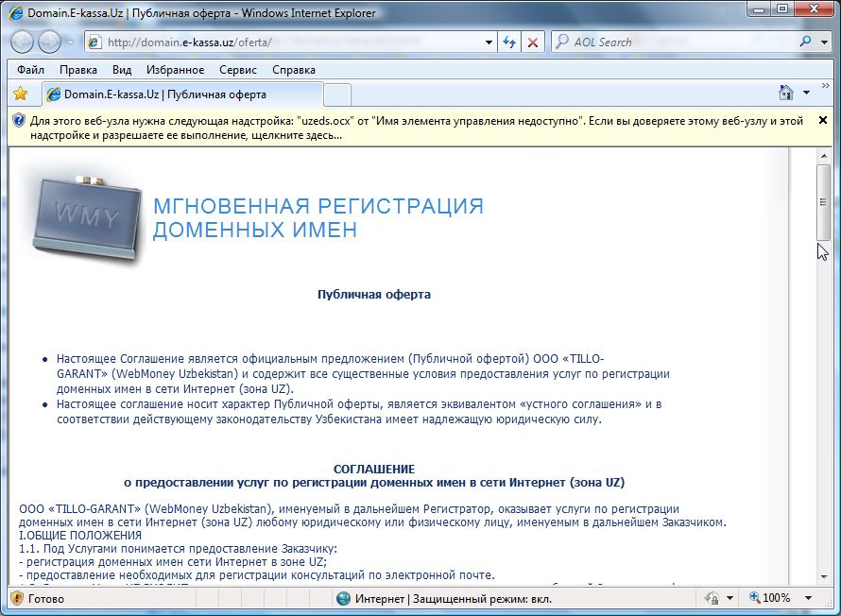Click the 100% zoom level button
The height and width of the screenshot is (616, 841).
click(x=770, y=598)
